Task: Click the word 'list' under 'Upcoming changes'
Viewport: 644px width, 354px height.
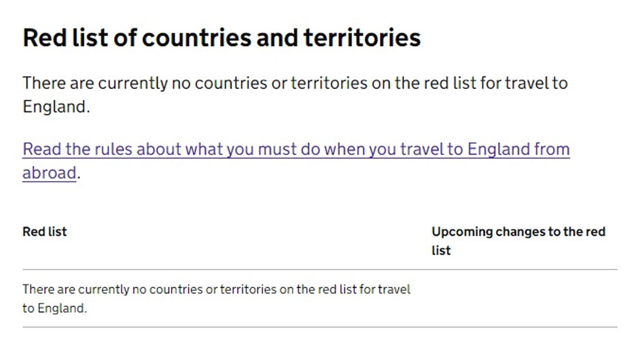Action: pyautogui.click(x=441, y=250)
